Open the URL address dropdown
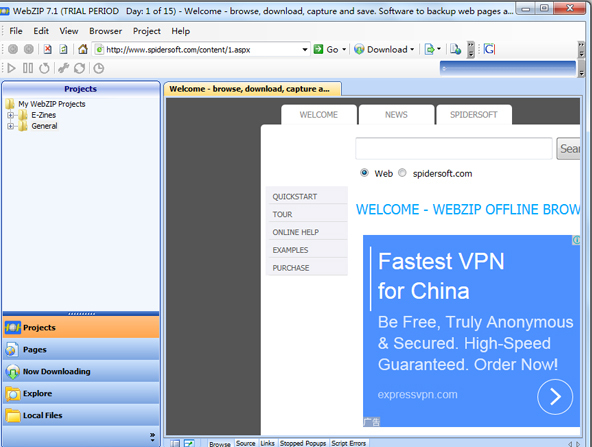The width and height of the screenshot is (592, 447). pos(305,49)
